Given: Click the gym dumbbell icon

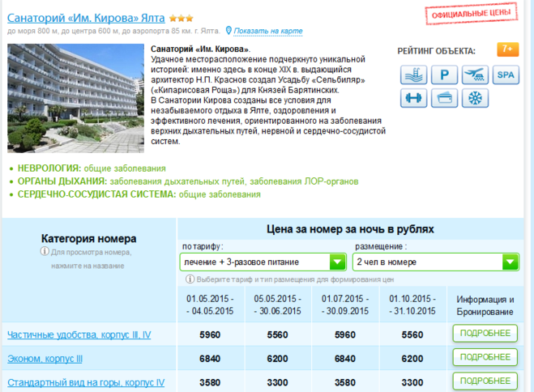Looking at the screenshot, I should [413, 99].
